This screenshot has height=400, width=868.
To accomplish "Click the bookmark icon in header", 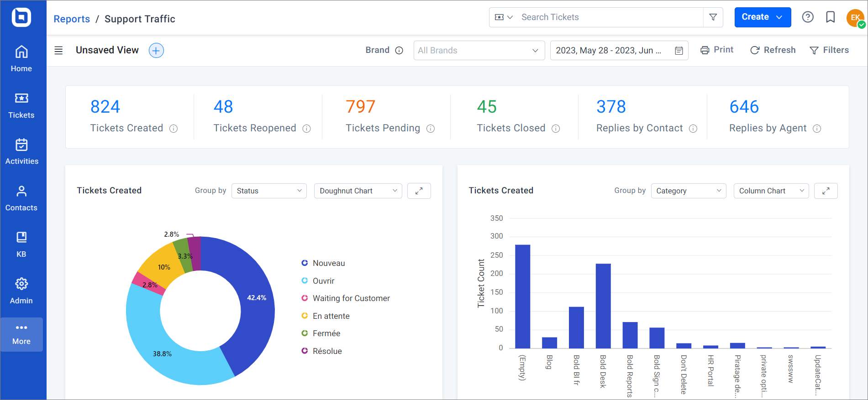I will point(831,17).
